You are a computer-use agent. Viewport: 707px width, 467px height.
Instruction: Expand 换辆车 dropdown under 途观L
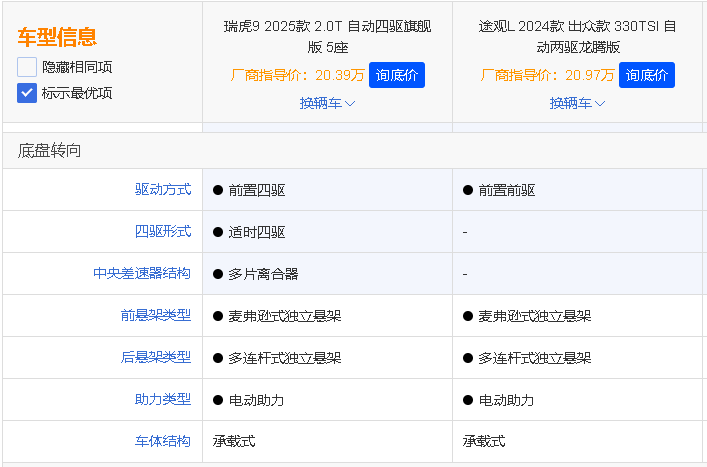click(577, 103)
